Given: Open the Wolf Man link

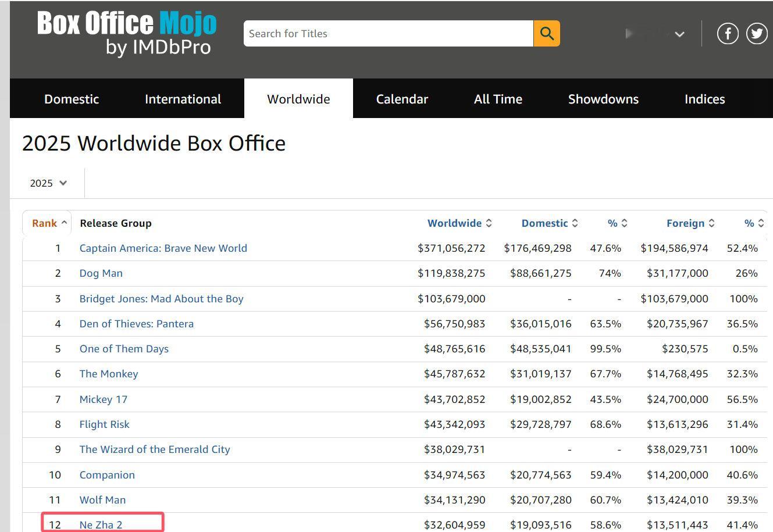Looking at the screenshot, I should (102, 500).
